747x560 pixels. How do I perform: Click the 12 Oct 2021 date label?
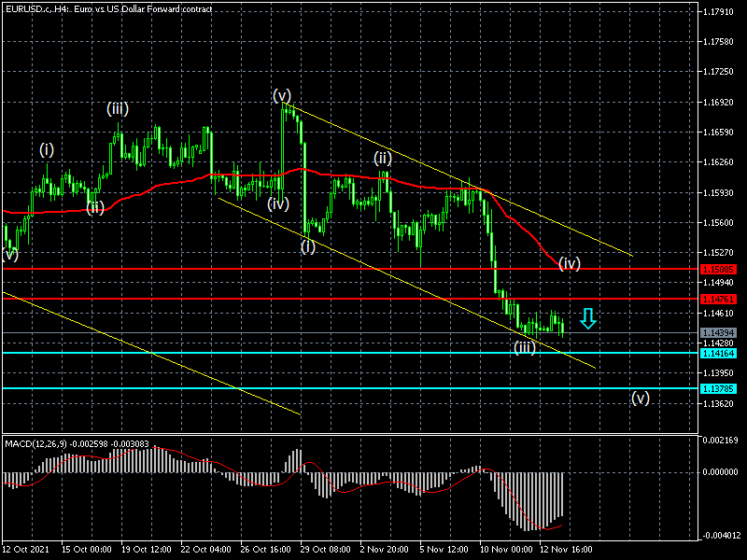[x=25, y=551]
